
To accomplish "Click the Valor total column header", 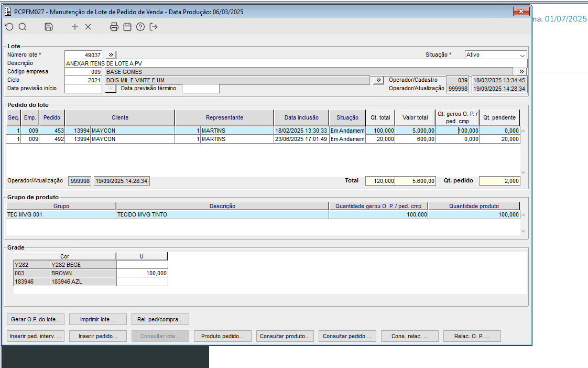I will coord(415,117).
